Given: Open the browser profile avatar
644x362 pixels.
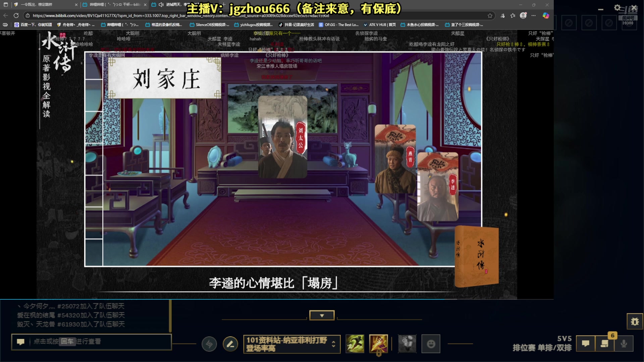Looking at the screenshot, I should point(523,15).
